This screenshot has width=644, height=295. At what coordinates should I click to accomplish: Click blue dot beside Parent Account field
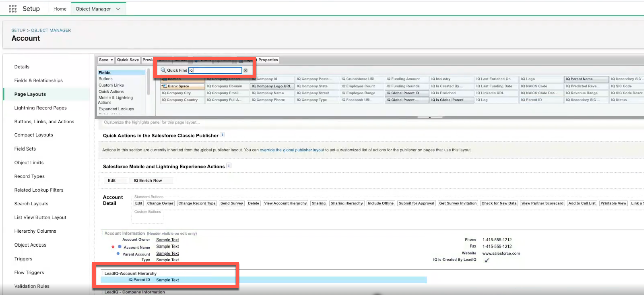(x=118, y=254)
